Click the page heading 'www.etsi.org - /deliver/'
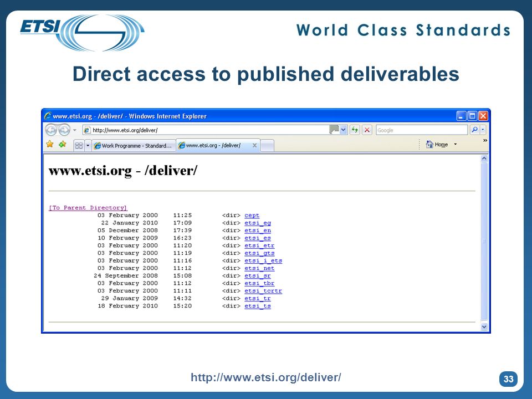Viewport: 532px width, 399px height. (123, 170)
